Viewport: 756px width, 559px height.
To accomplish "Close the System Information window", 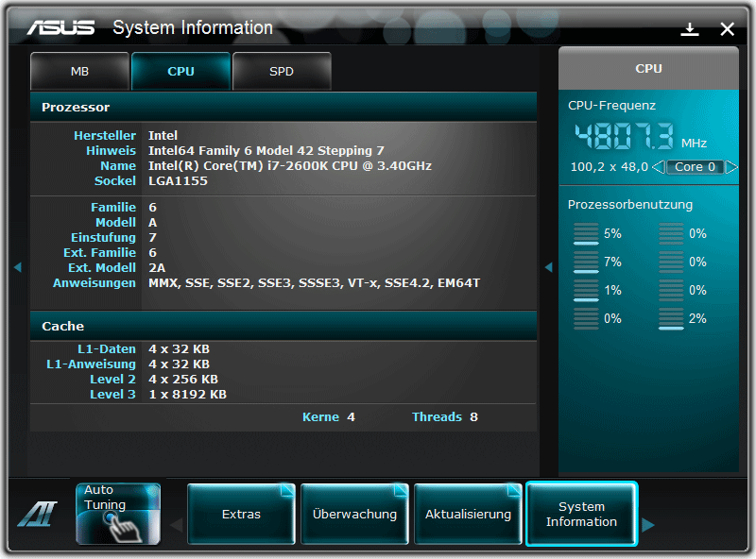I will 727,29.
